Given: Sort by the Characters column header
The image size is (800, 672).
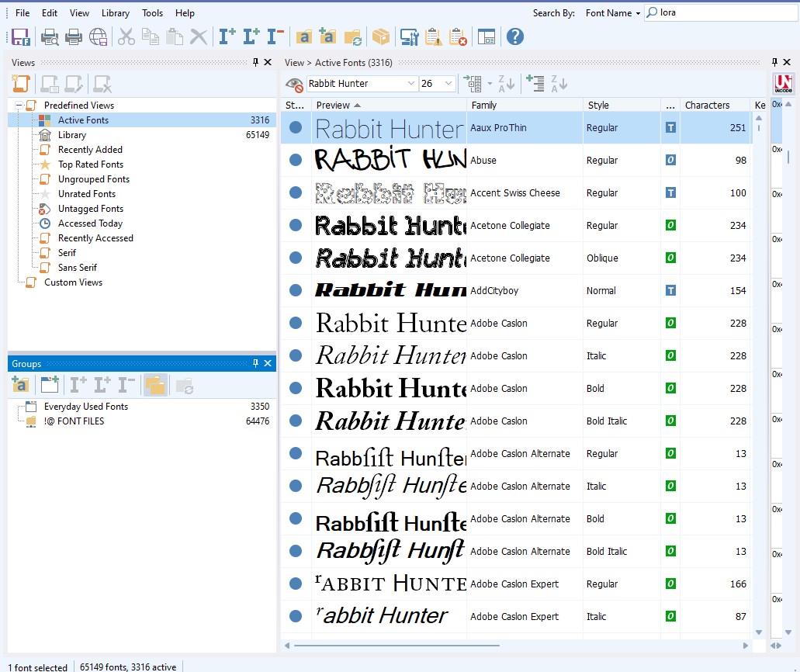Looking at the screenshot, I should click(x=715, y=105).
